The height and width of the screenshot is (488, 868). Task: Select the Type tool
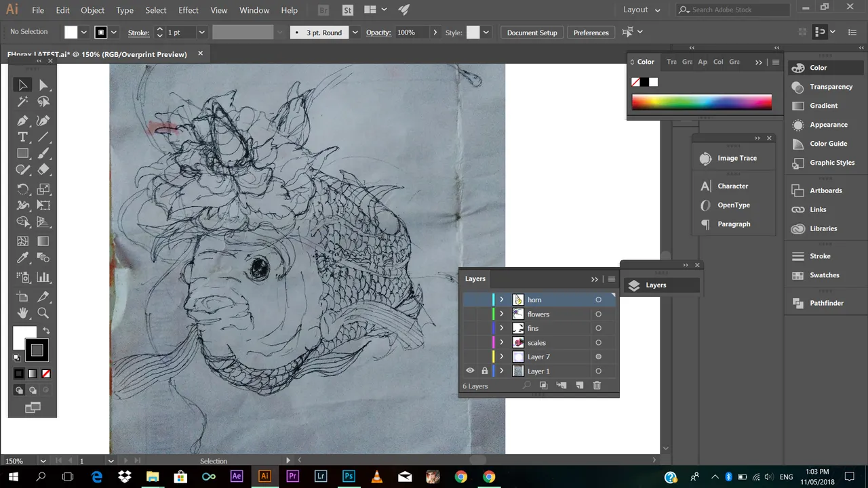[x=22, y=137]
